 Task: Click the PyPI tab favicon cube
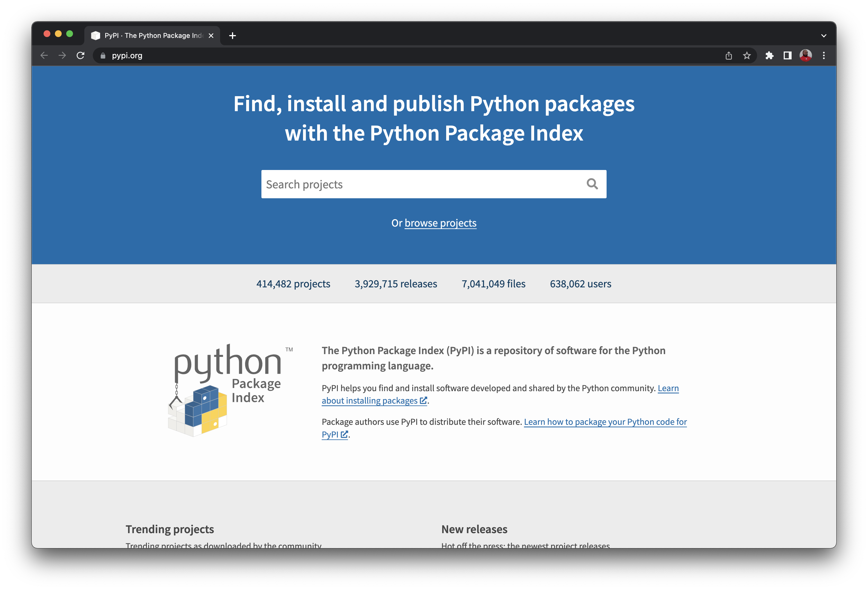pyautogui.click(x=96, y=35)
